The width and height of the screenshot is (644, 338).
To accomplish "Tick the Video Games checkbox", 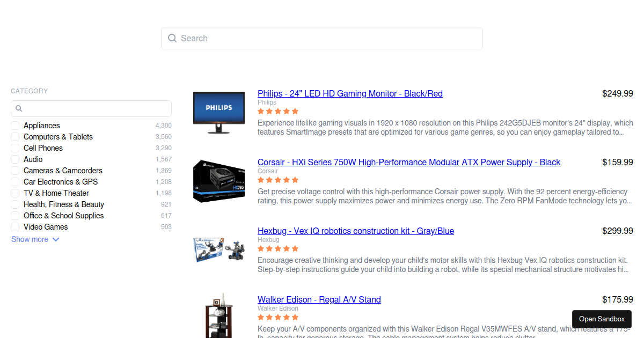I will click(15, 227).
